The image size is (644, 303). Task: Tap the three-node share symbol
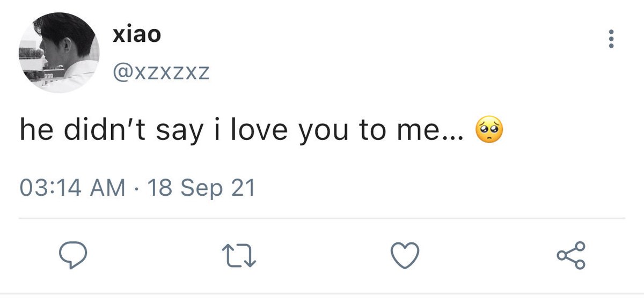pos(572,256)
